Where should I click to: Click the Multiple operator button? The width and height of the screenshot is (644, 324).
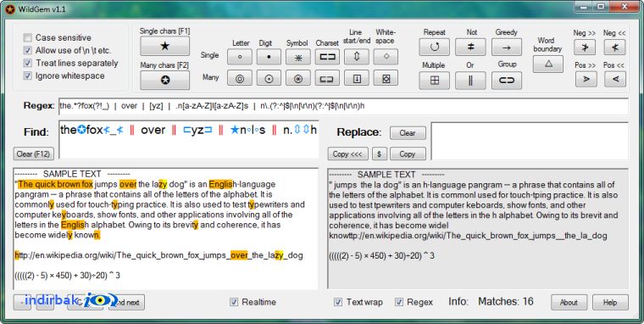[434, 81]
